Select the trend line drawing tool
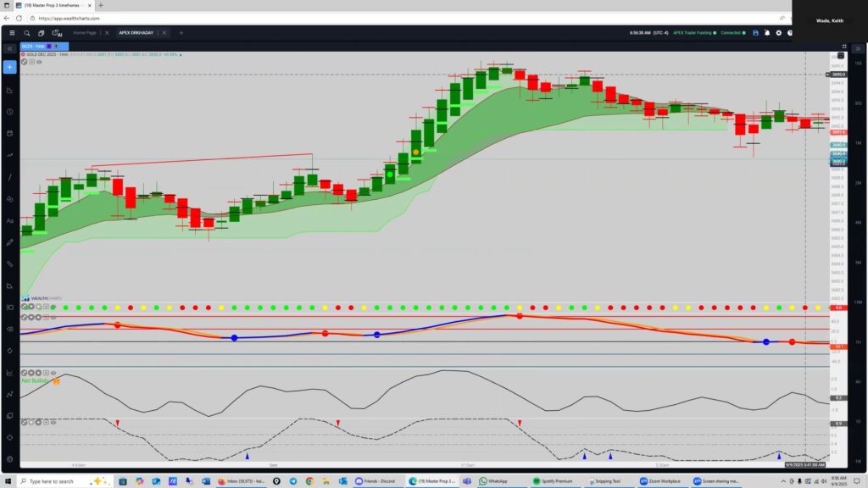868x488 pixels. (10, 177)
